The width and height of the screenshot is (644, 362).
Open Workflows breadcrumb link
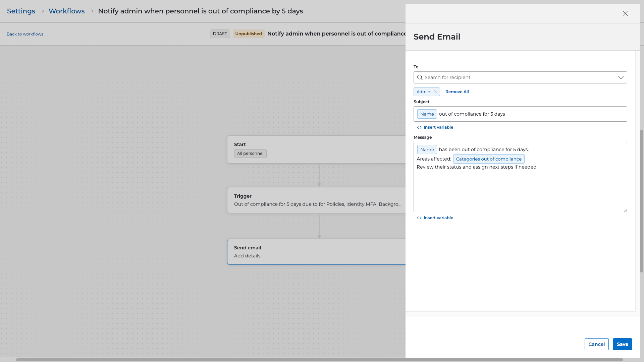tap(66, 11)
